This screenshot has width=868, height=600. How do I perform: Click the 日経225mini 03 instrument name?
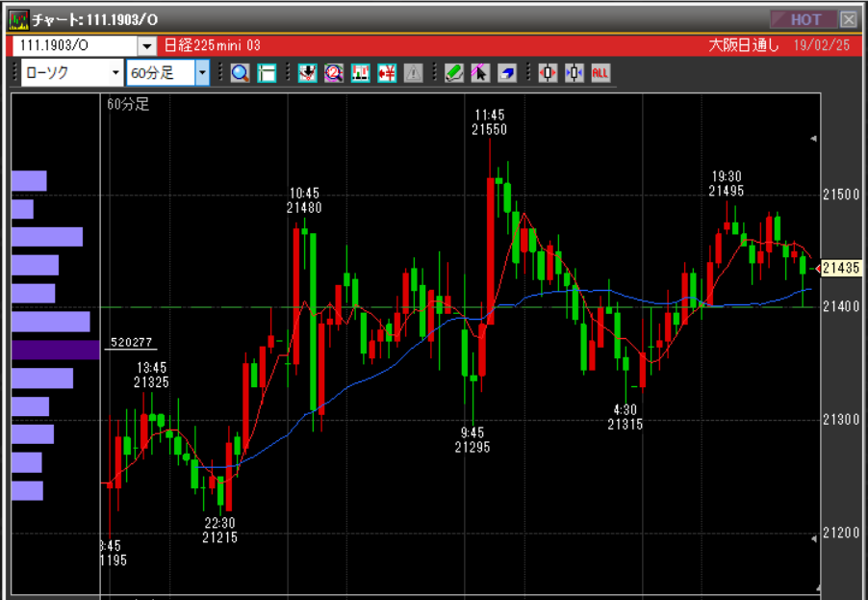click(x=213, y=45)
